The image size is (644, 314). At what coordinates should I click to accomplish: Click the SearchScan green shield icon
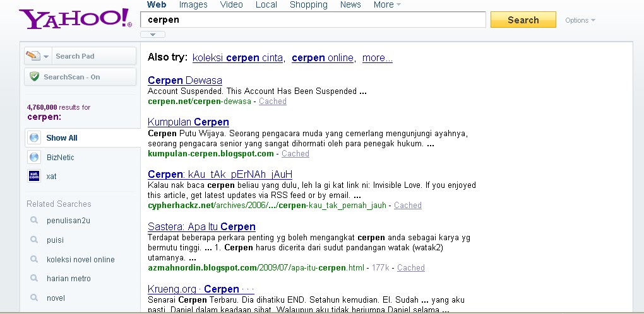(35, 77)
